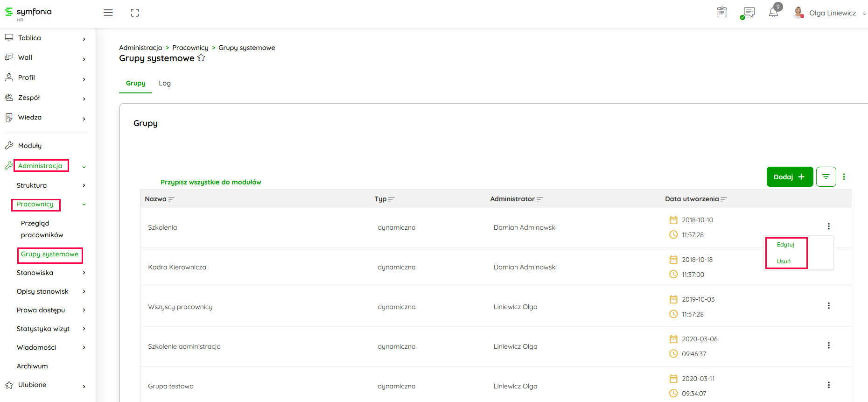Open the filter icon button

[826, 177]
